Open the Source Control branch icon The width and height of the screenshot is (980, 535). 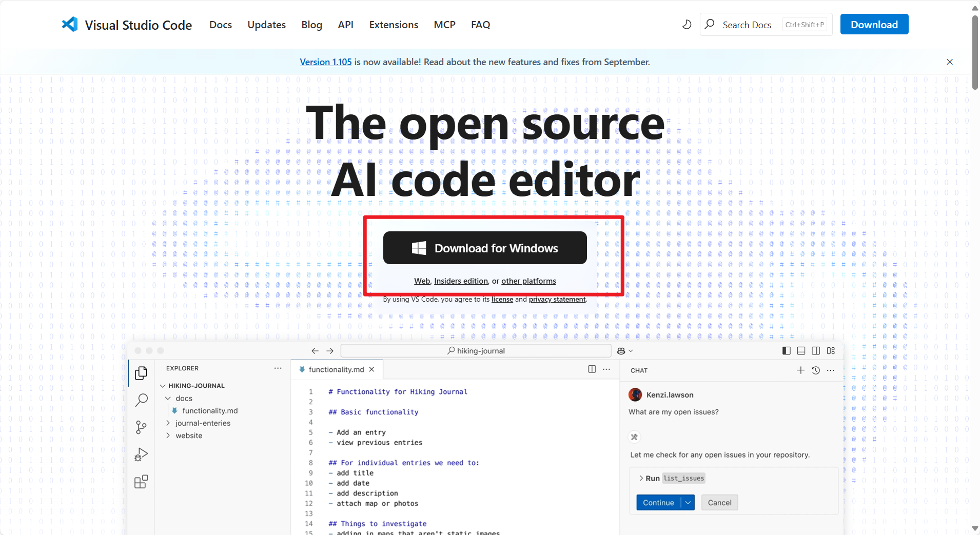pos(141,427)
